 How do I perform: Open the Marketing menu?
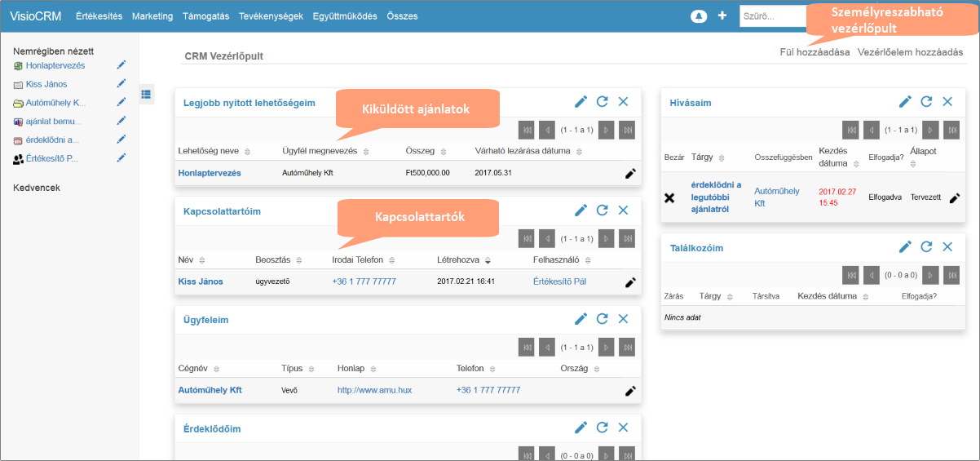(x=152, y=16)
